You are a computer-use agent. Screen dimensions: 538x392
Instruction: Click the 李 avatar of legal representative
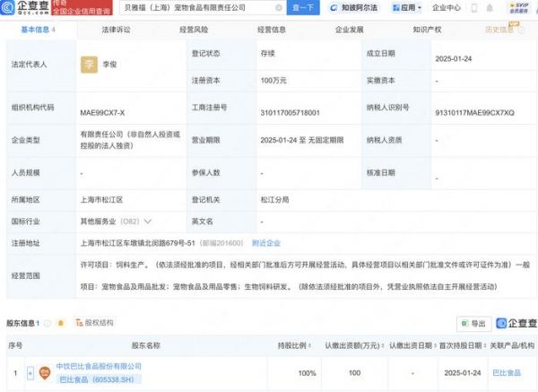tap(89, 65)
